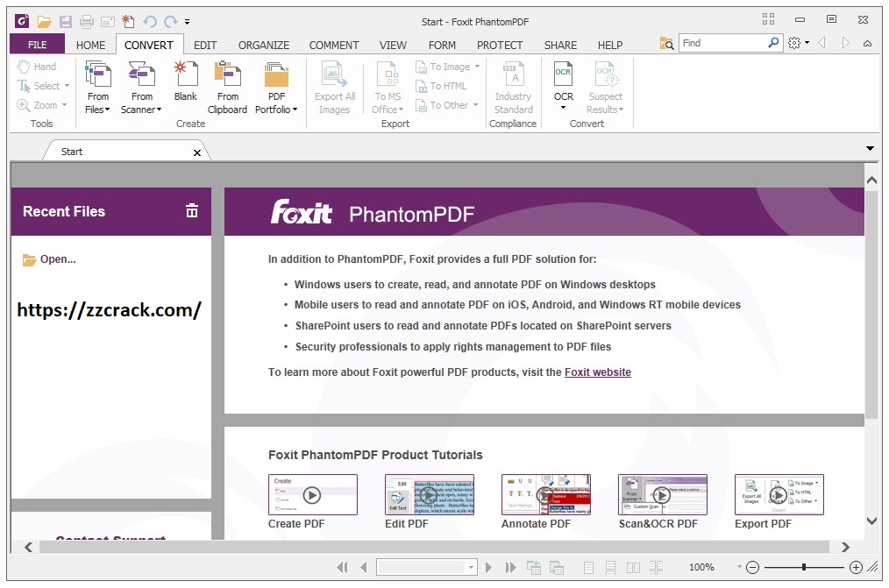The height and width of the screenshot is (588, 889).
Task: Click the horizontal scrollbar right arrow
Action: pyautogui.click(x=845, y=547)
